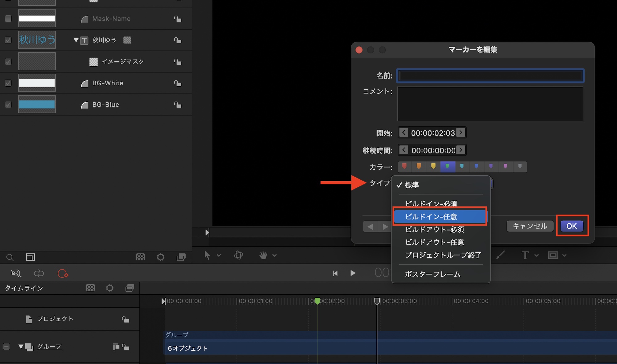The width and height of the screenshot is (617, 364).
Task: Toggle the loop playback icon
Action: 39,273
